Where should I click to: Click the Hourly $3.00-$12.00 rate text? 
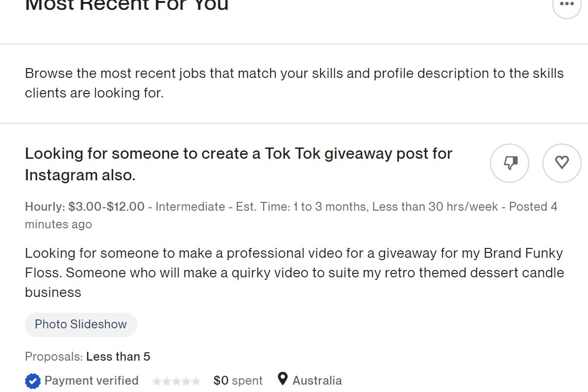(x=85, y=207)
